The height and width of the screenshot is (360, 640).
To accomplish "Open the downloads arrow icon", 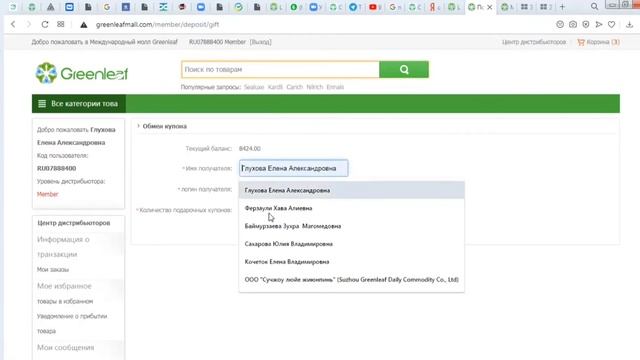I will point(629,24).
